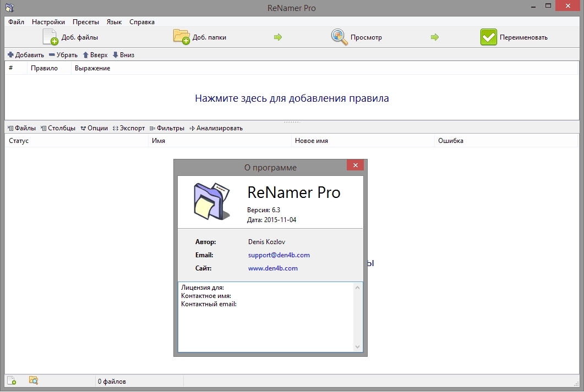Click the minus icon to remove a rule

(52, 54)
